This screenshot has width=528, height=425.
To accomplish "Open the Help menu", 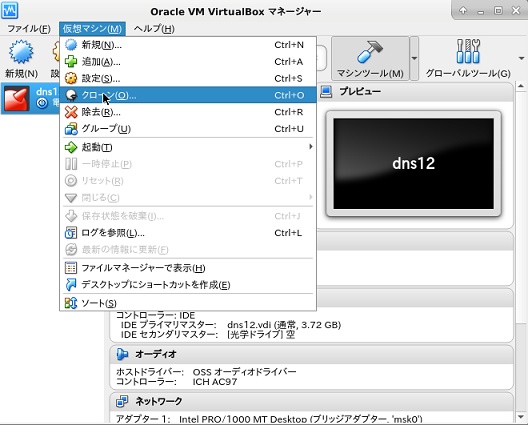I will pos(154,29).
